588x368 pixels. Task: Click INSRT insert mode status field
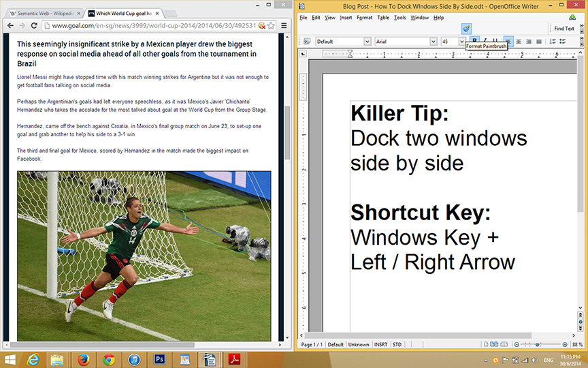380,344
